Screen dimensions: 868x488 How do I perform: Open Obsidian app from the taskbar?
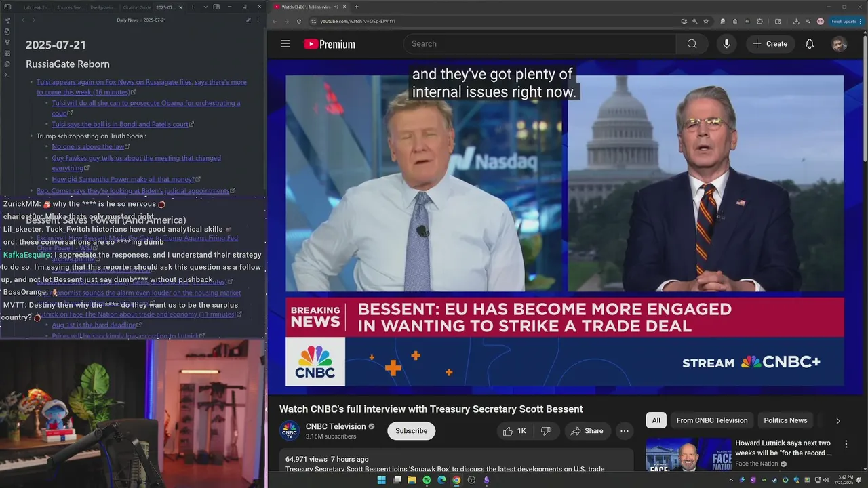pos(486,480)
